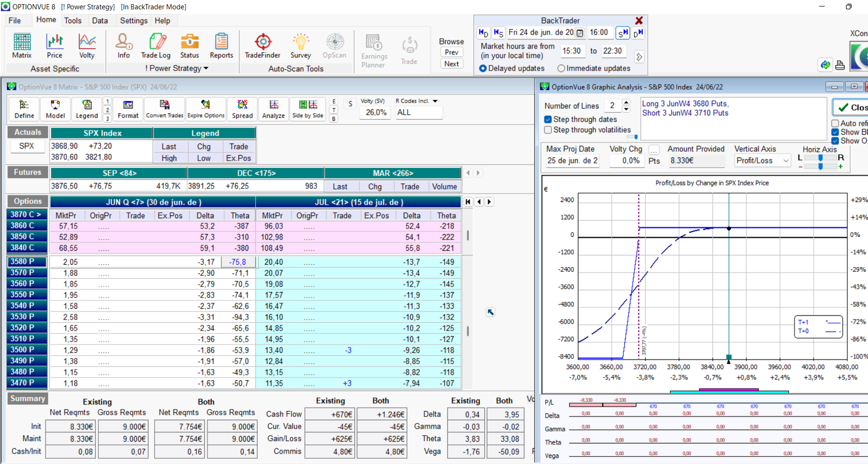Close the BackTrader panel with red X
The image size is (868, 464).
pyautogui.click(x=639, y=21)
